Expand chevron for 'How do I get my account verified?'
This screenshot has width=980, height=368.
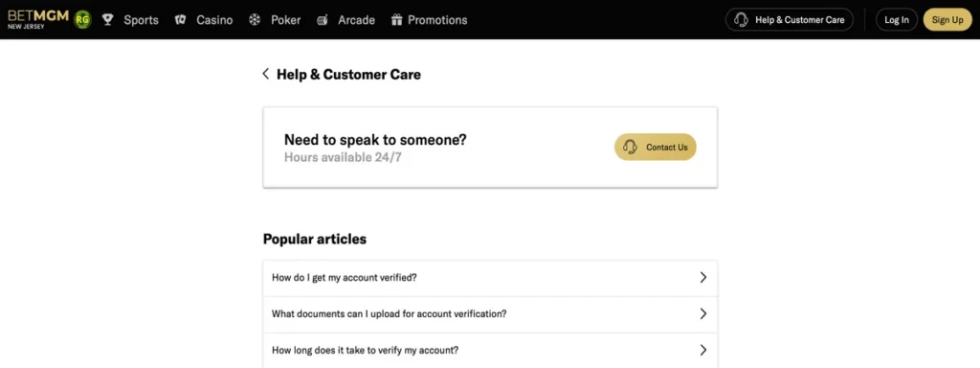703,277
